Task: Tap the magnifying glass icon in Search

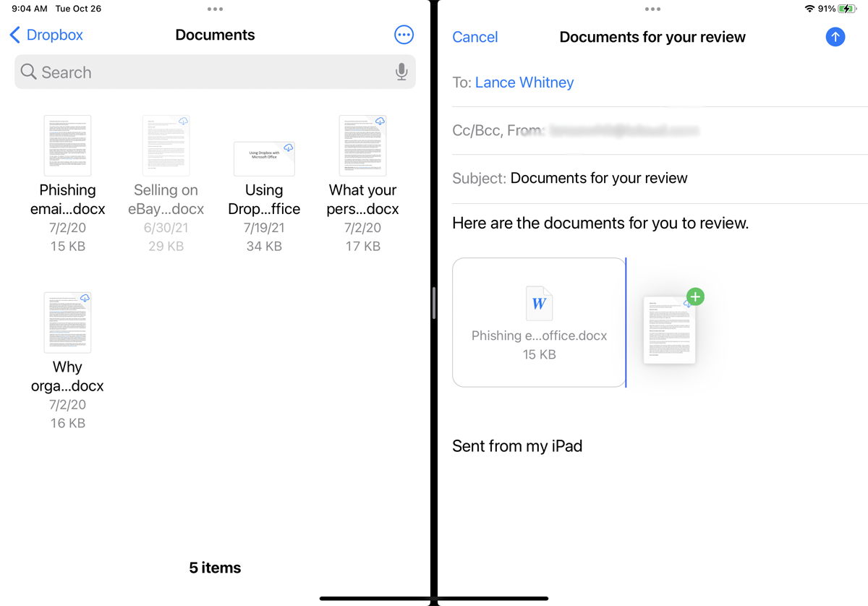Action: [x=28, y=72]
